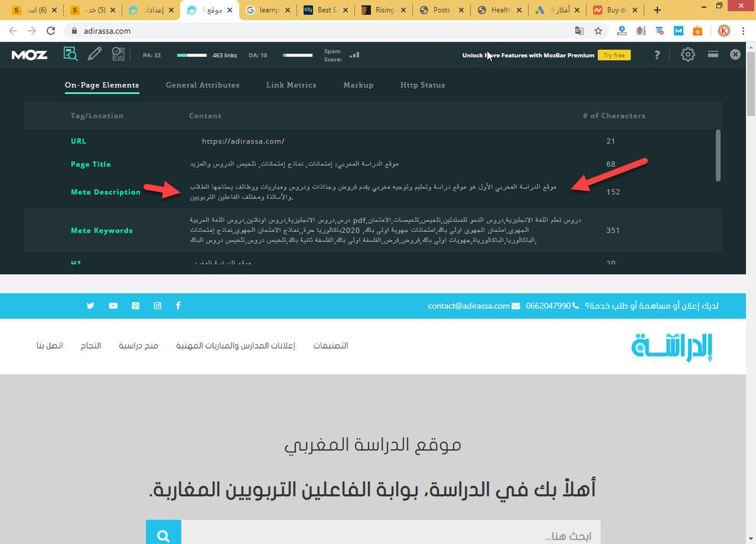
Task: Close the MozBar toolbar
Action: pyautogui.click(x=735, y=55)
